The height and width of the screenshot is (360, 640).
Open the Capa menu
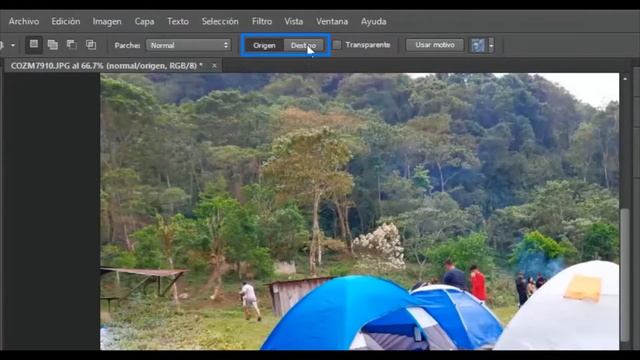coord(144,21)
